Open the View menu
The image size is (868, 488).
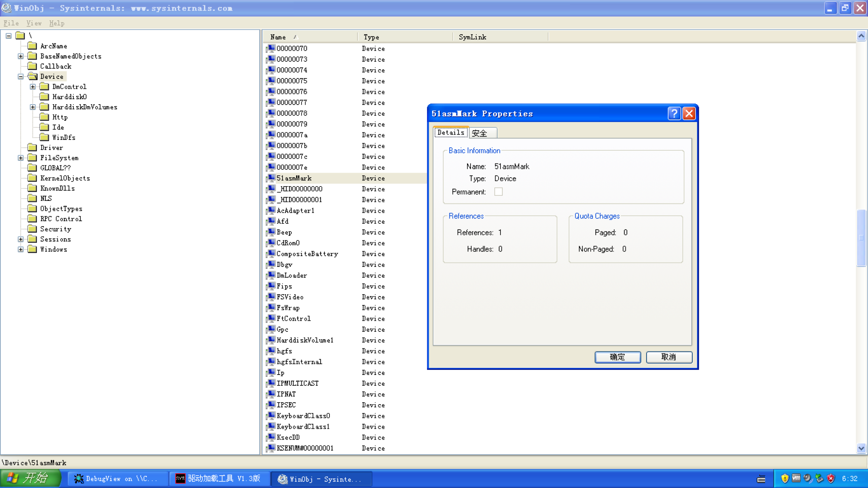click(x=33, y=23)
